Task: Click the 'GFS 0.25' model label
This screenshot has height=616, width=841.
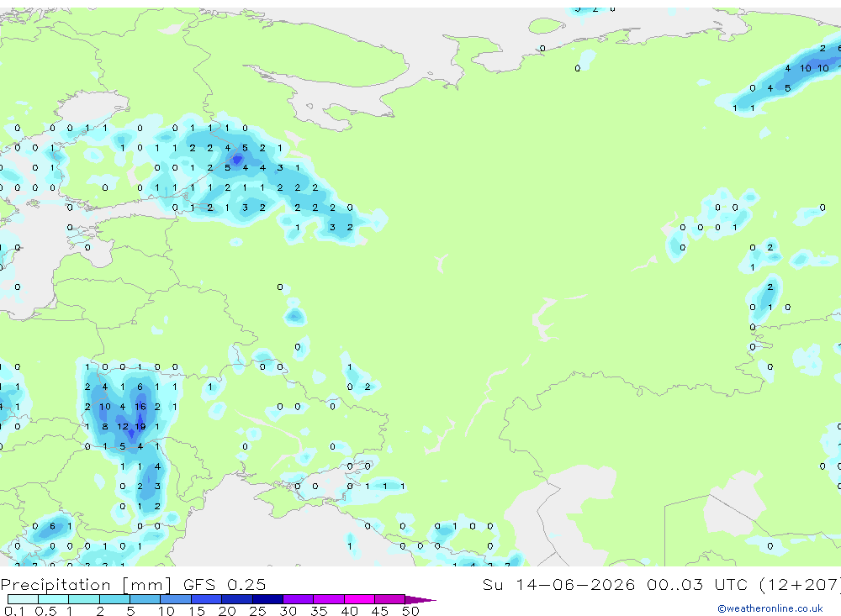Action: click(x=225, y=585)
